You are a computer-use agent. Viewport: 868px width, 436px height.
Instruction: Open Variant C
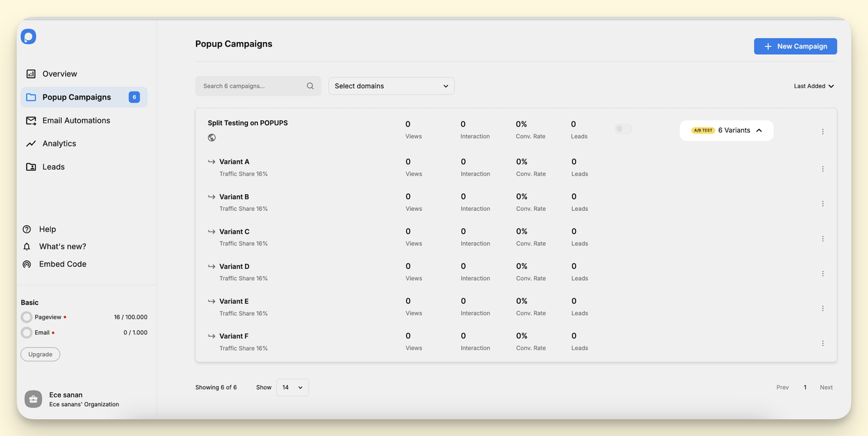[x=234, y=232]
